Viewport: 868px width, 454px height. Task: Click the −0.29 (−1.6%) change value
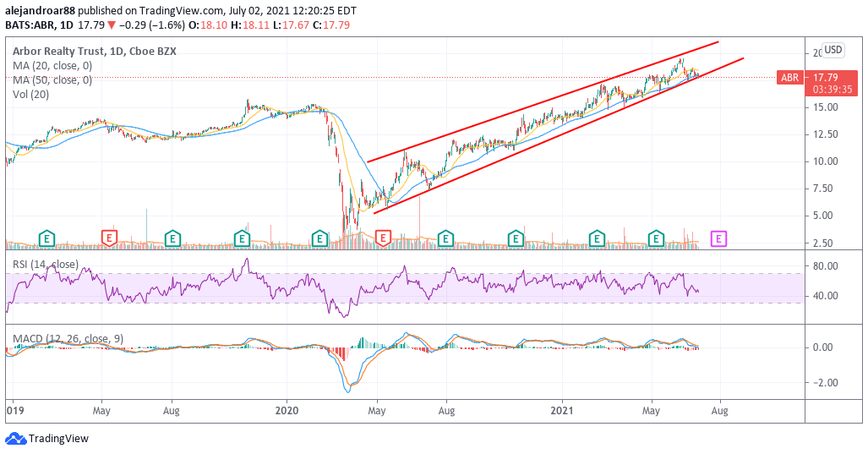(154, 25)
